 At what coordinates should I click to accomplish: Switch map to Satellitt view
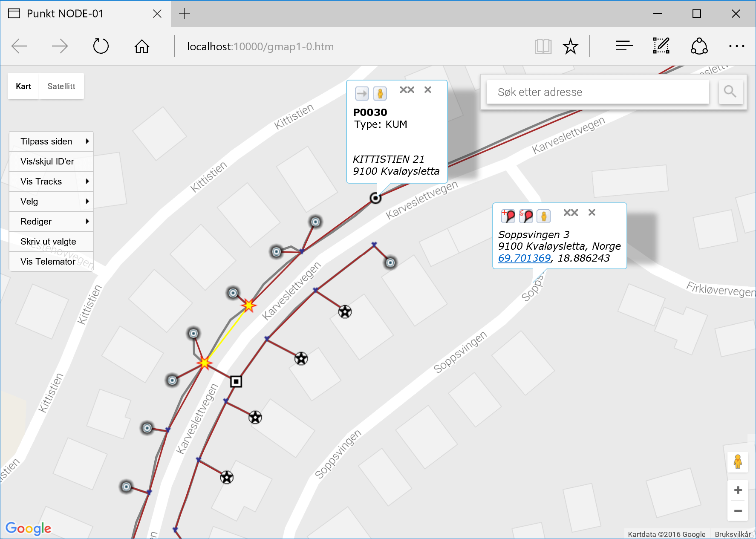[x=61, y=86]
